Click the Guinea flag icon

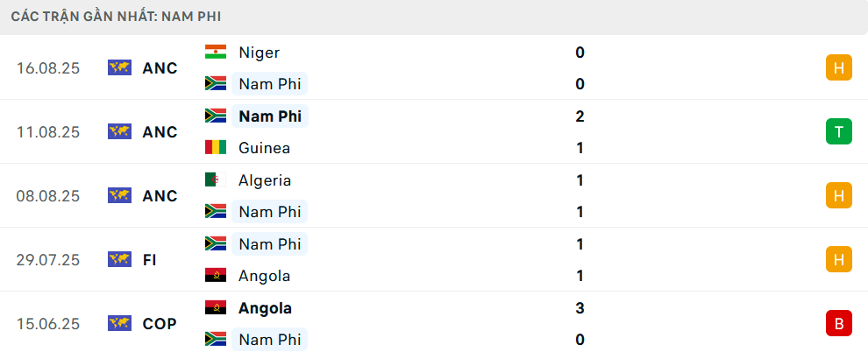(x=215, y=148)
